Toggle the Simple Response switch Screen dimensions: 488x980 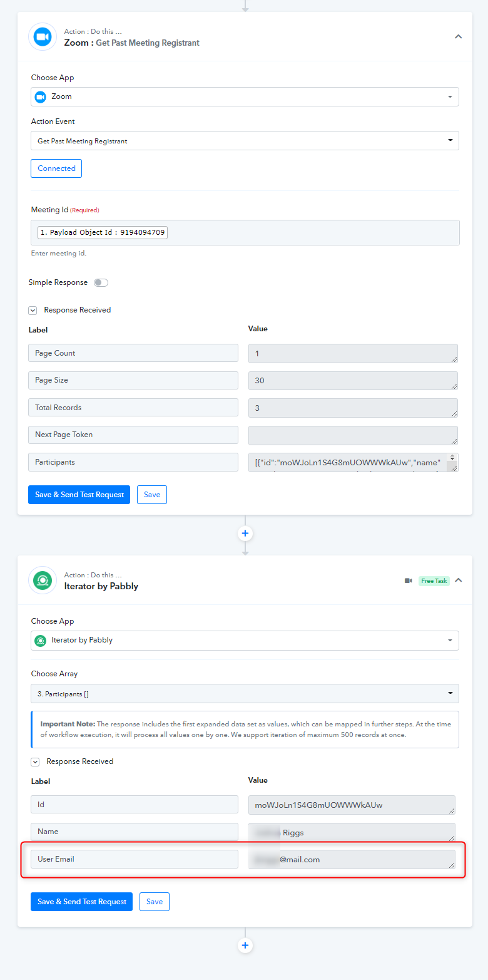tap(101, 282)
